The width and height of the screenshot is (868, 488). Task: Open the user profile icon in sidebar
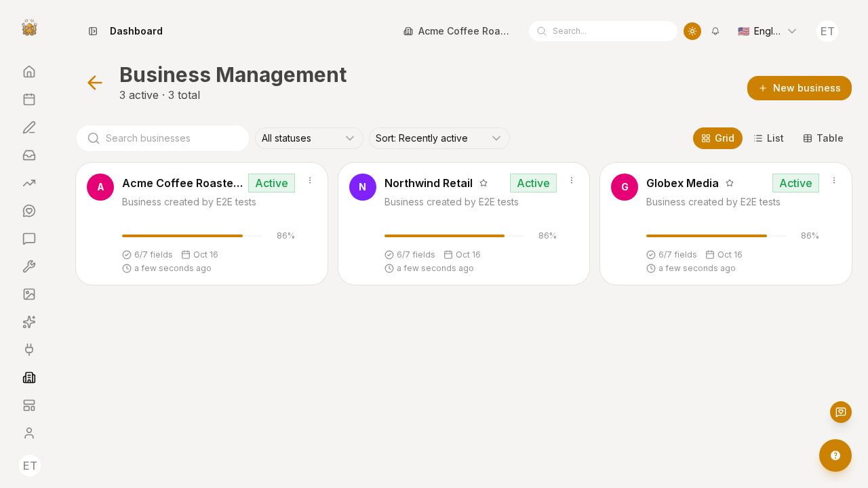tap(29, 433)
